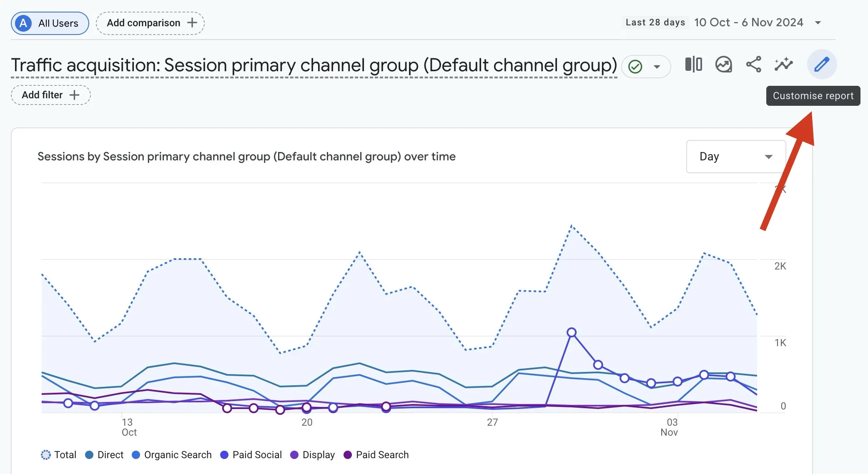Open the Day granularity dropdown
Screen dimensions: 868x474
click(x=736, y=157)
